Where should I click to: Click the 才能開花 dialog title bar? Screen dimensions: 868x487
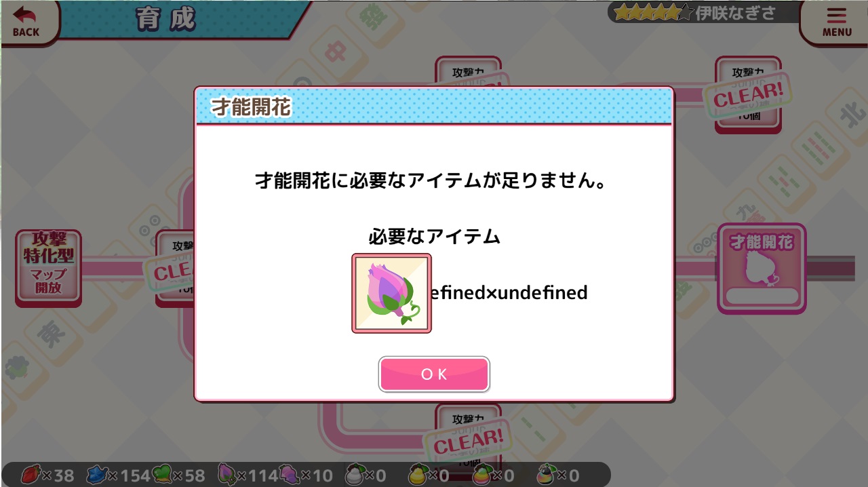(x=434, y=106)
